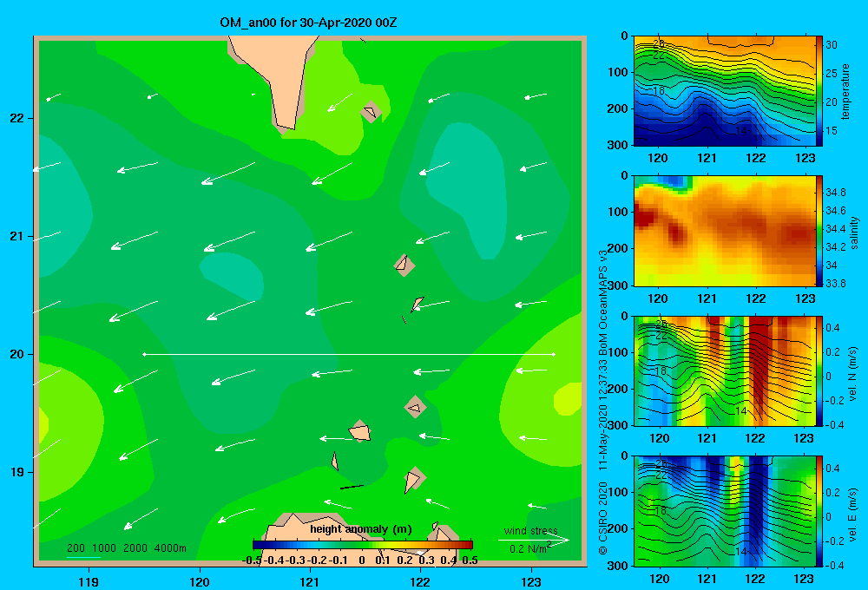Click the "30" tick on temperature scale
This screenshot has height=590, width=868.
click(x=832, y=45)
